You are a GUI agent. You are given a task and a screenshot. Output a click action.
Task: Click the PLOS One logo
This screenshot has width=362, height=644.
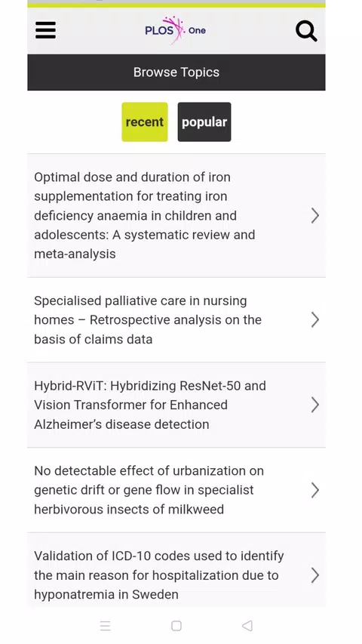[176, 30]
